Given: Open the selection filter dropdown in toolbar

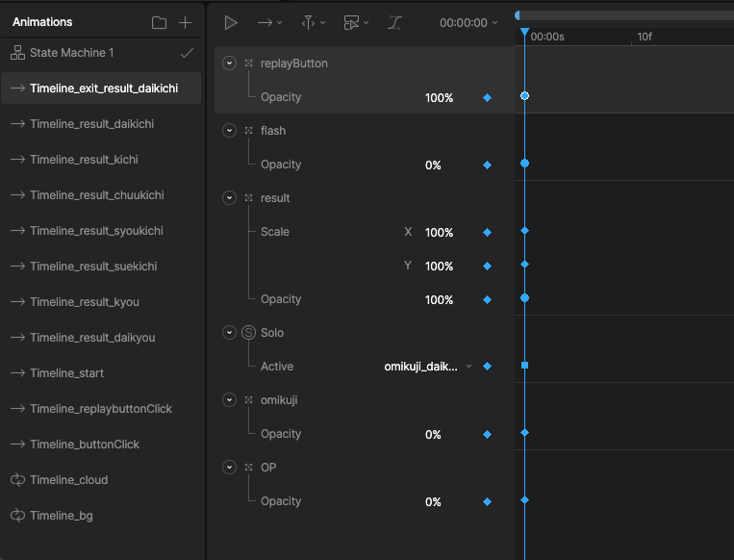Looking at the screenshot, I should [x=356, y=22].
